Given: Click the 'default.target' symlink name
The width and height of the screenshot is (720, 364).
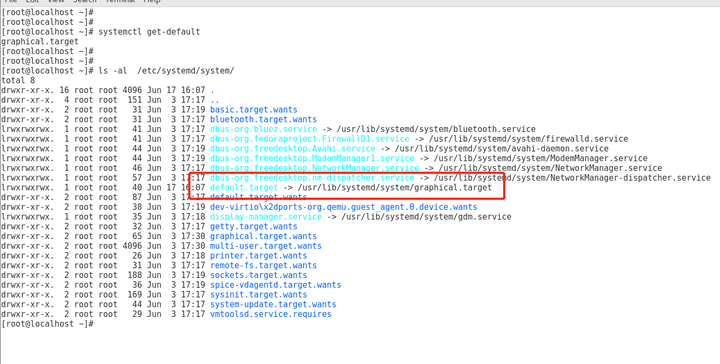Looking at the screenshot, I should pos(244,187).
